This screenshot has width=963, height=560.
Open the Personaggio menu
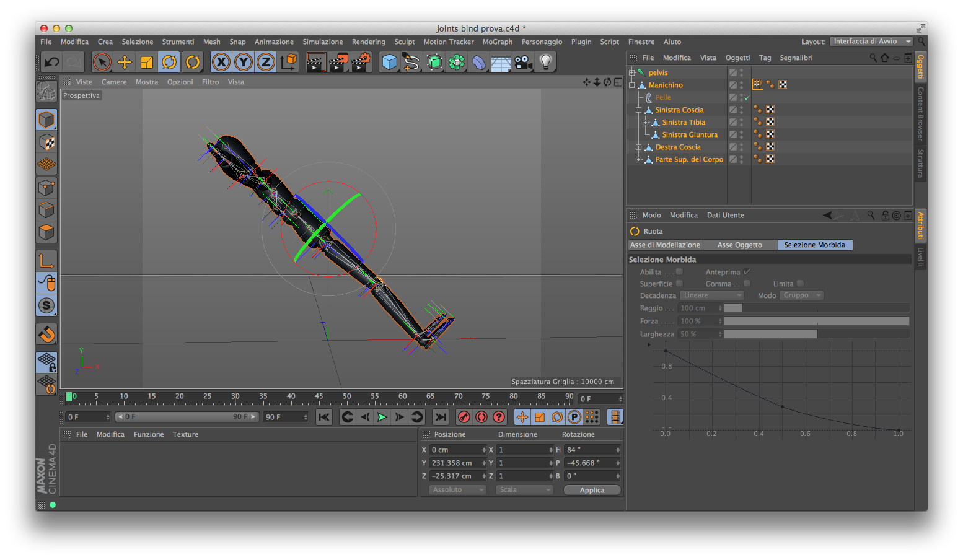coord(542,42)
